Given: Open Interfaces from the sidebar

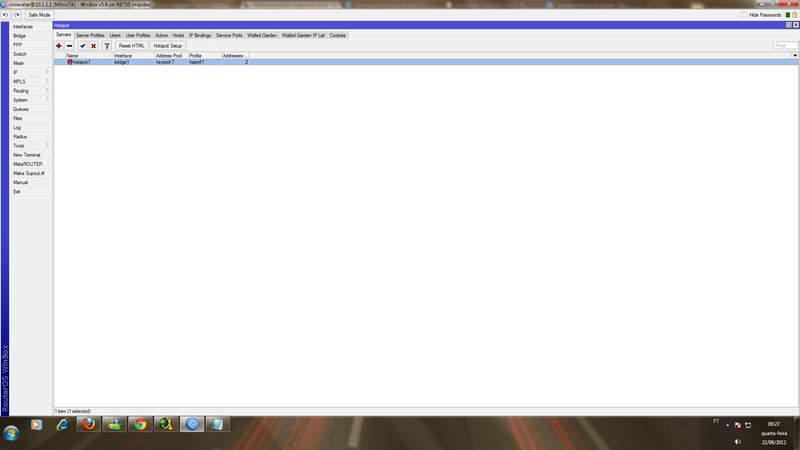Looking at the screenshot, I should coord(31,27).
